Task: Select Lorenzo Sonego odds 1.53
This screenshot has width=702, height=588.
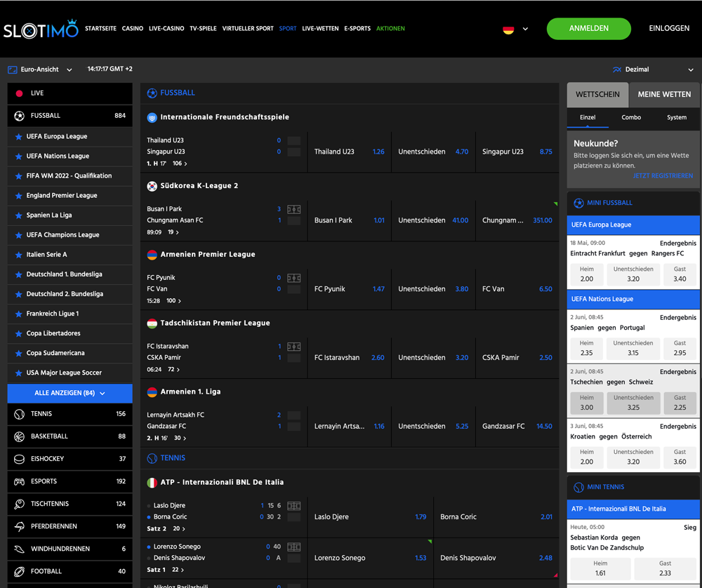Action: pyautogui.click(x=370, y=558)
